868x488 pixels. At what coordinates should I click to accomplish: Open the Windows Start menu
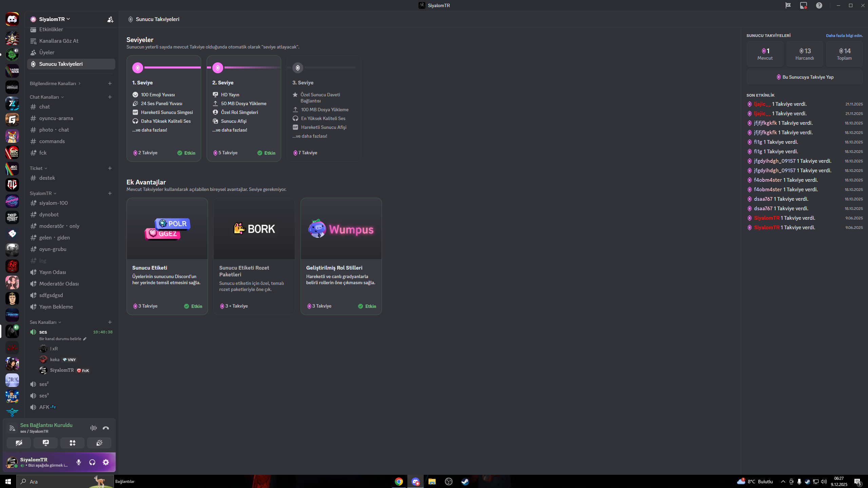pyautogui.click(x=8, y=482)
